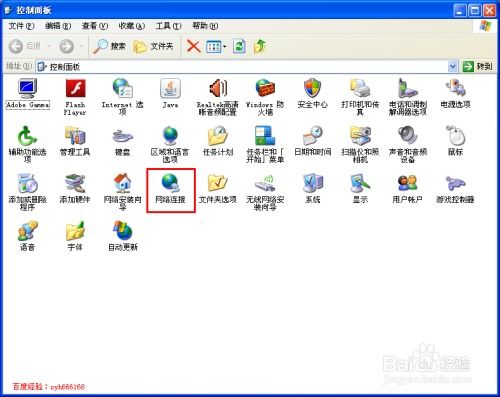The image size is (500, 397).
Task: Click the views toolbar button
Action: (213, 47)
